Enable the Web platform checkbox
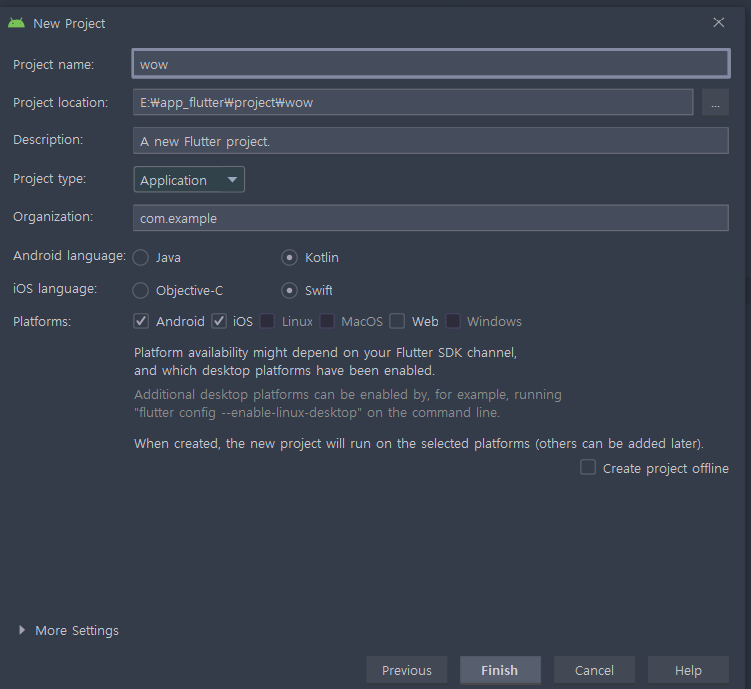Screen dimensions: 751x689 [x=397, y=321]
